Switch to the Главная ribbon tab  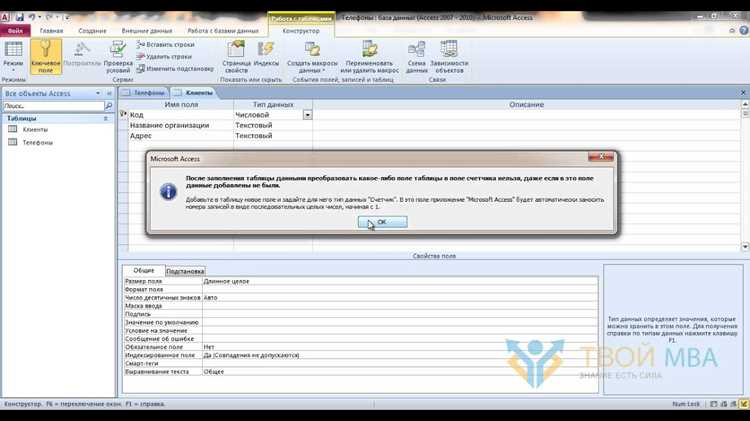point(51,31)
